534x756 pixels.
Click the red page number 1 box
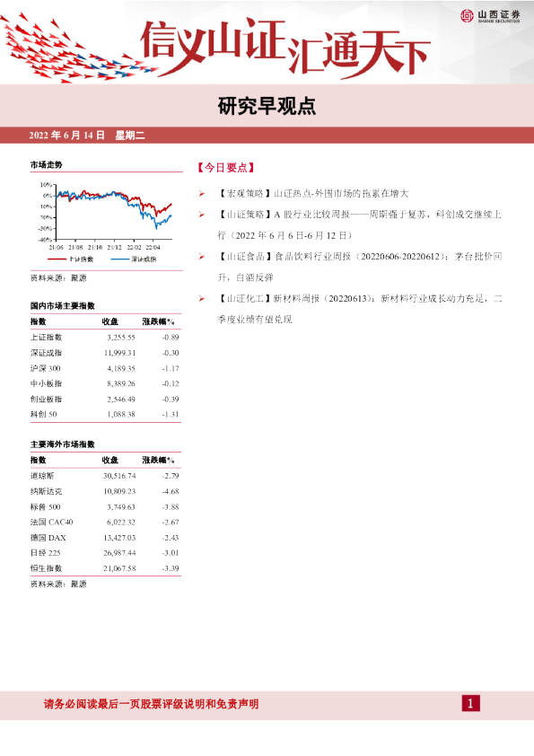(470, 703)
